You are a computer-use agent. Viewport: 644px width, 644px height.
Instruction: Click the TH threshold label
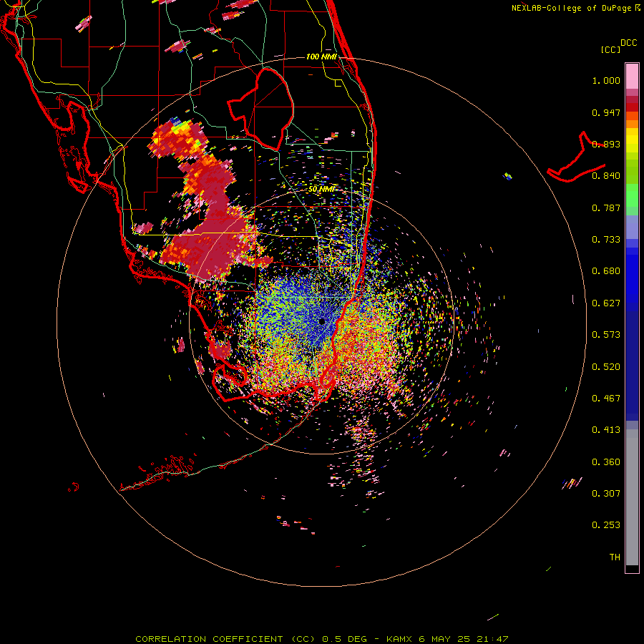pos(615,557)
